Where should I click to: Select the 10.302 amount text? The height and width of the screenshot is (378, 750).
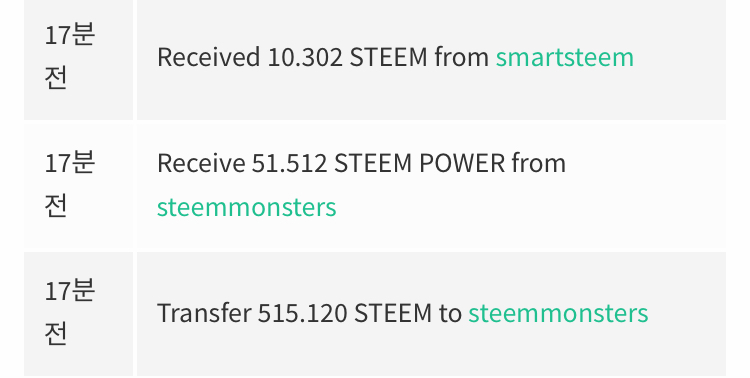[x=305, y=57]
